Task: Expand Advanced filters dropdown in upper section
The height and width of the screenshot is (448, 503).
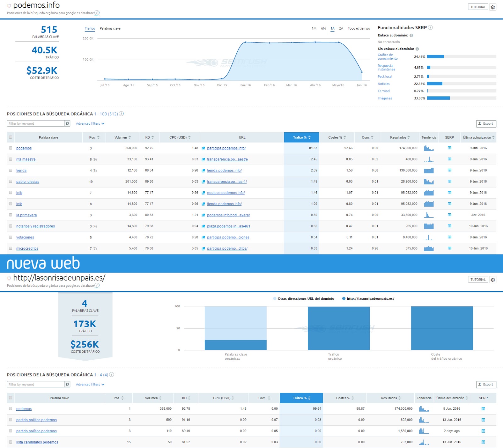Action: click(90, 123)
